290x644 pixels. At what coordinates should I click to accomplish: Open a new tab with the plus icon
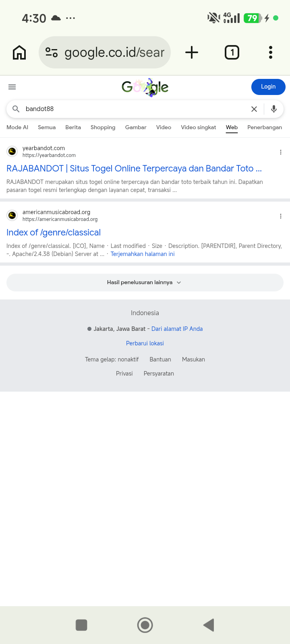(192, 52)
